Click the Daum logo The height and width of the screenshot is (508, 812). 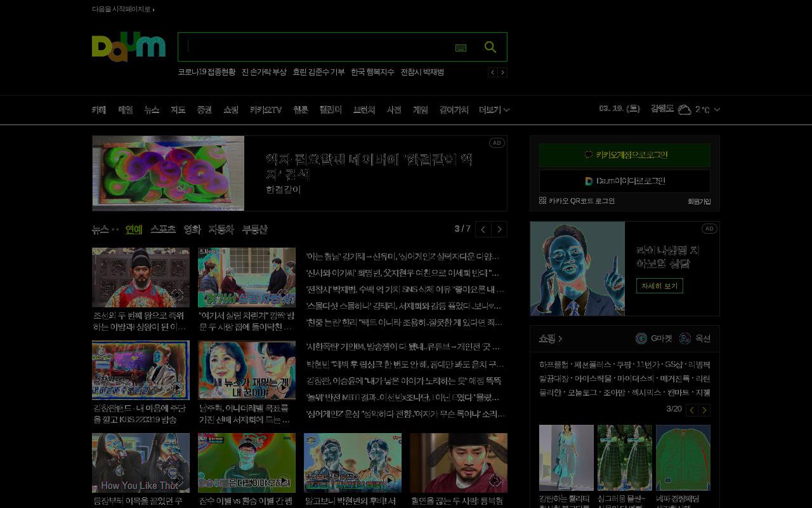128,48
